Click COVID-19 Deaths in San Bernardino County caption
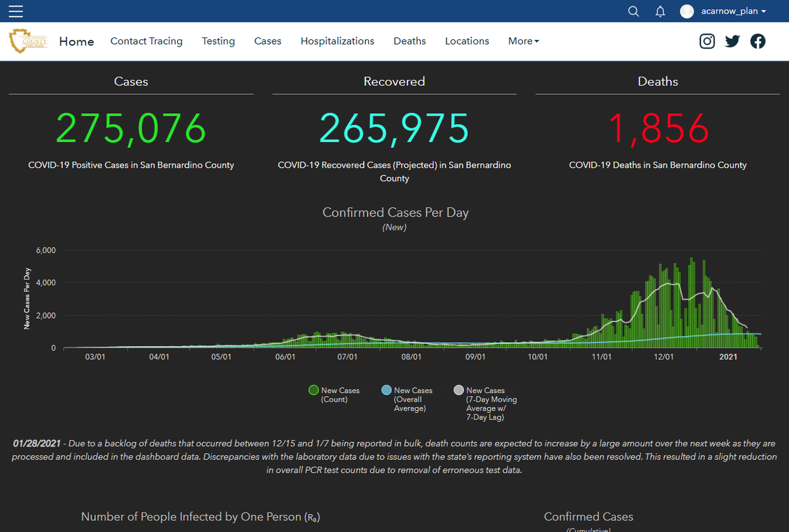This screenshot has height=532, width=789. pyautogui.click(x=658, y=165)
